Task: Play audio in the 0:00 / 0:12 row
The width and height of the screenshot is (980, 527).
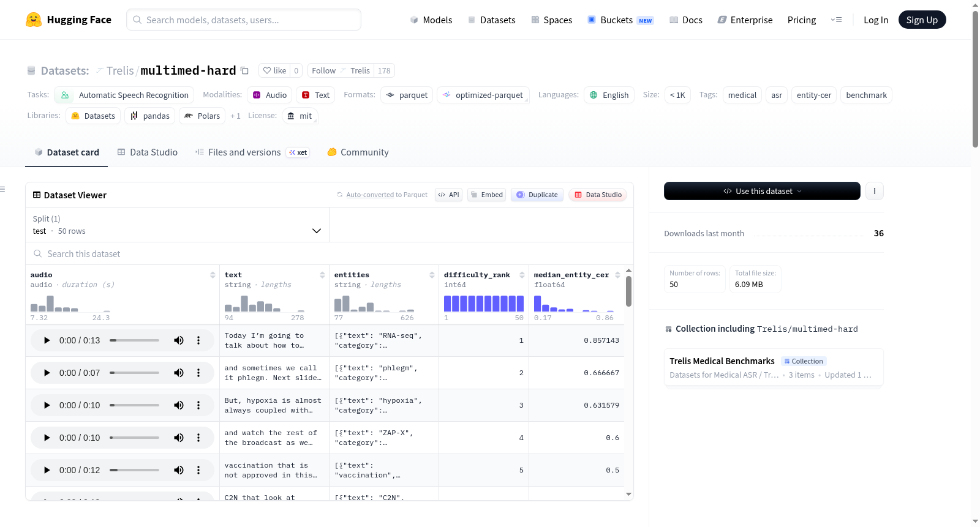Action: click(47, 470)
